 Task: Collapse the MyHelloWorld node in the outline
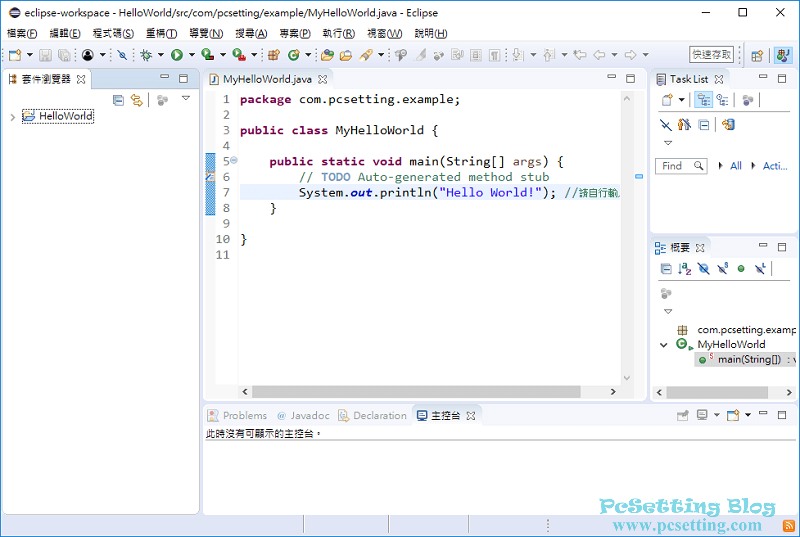pyautogui.click(x=663, y=345)
